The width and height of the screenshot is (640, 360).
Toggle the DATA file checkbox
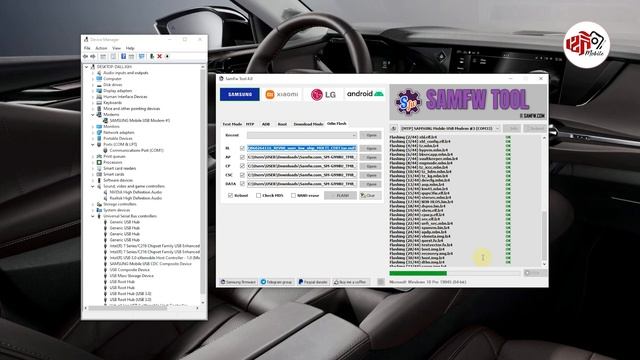(242, 184)
